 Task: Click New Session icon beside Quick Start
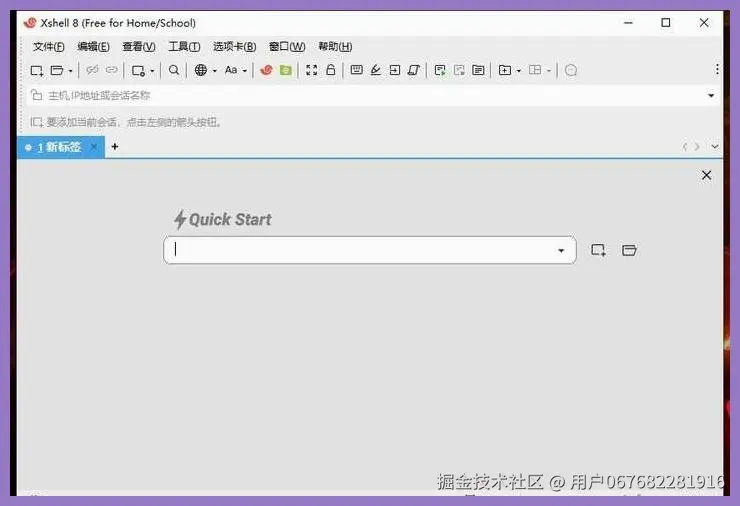point(598,250)
